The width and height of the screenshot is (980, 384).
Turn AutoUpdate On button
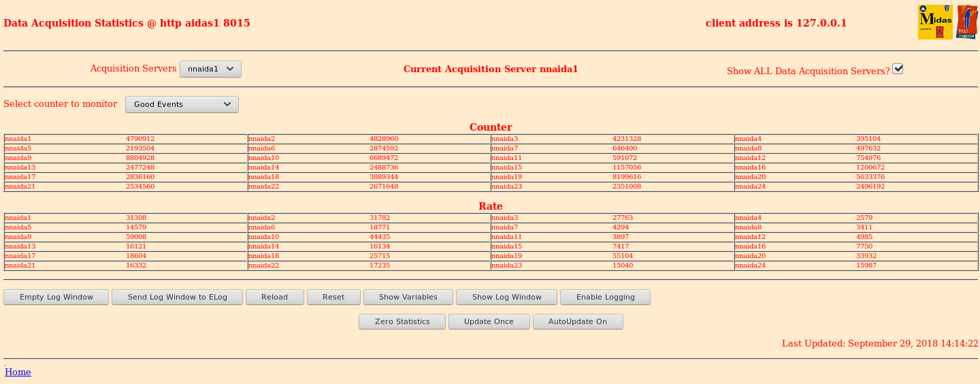(578, 321)
